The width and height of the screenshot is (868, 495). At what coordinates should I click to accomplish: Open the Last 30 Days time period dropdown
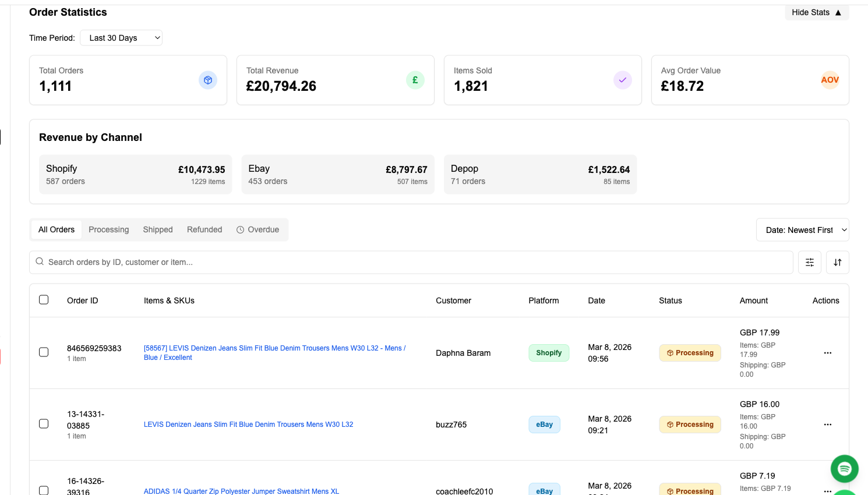121,38
